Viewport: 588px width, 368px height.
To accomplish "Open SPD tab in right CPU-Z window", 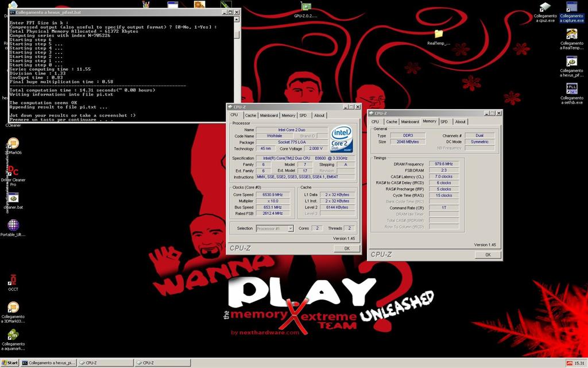I will [444, 122].
